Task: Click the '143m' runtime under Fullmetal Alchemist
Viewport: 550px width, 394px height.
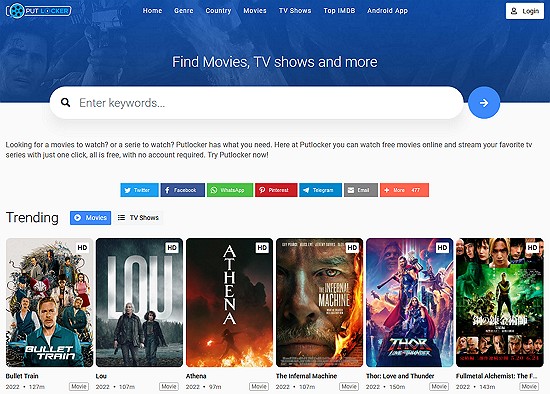Action: point(487,387)
